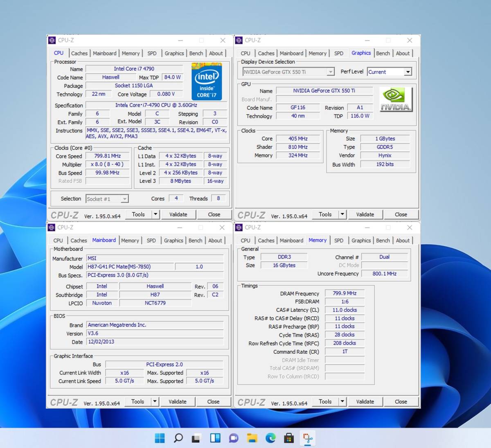Click the Multiplier x 8.0 (8 - 40) value
The image size is (491, 448).
[108, 164]
